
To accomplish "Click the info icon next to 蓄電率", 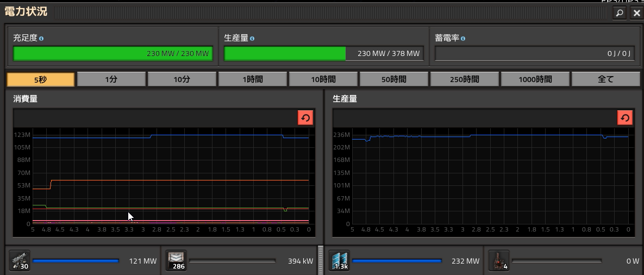I will point(463,39).
